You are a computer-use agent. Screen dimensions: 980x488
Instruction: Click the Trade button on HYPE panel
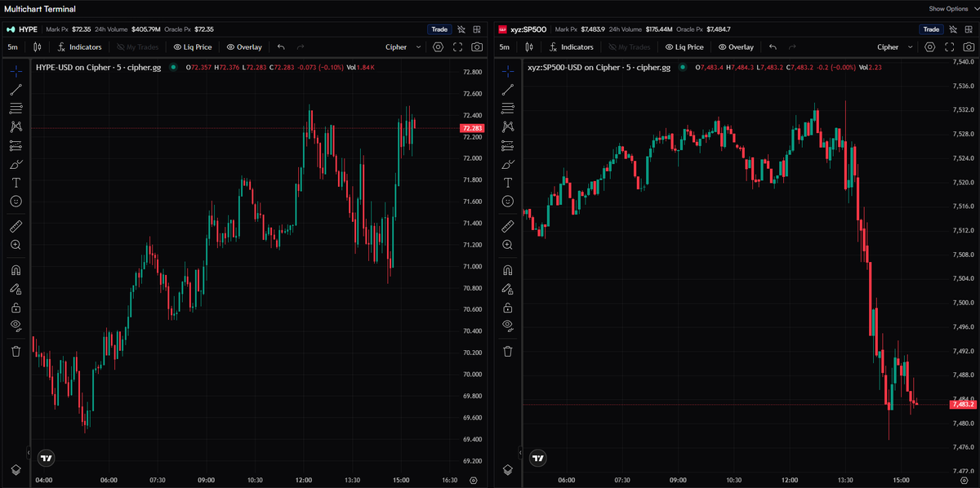439,29
